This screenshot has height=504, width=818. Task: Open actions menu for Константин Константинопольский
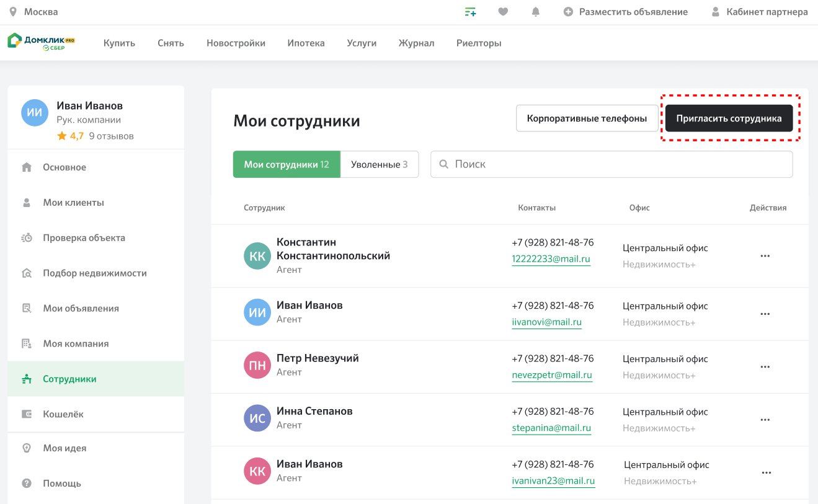pos(765,255)
